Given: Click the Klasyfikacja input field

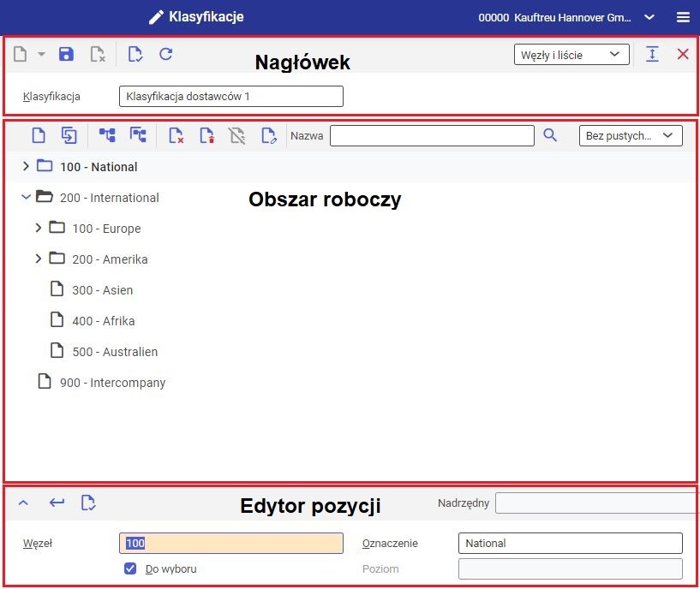Looking at the screenshot, I should coord(230,97).
